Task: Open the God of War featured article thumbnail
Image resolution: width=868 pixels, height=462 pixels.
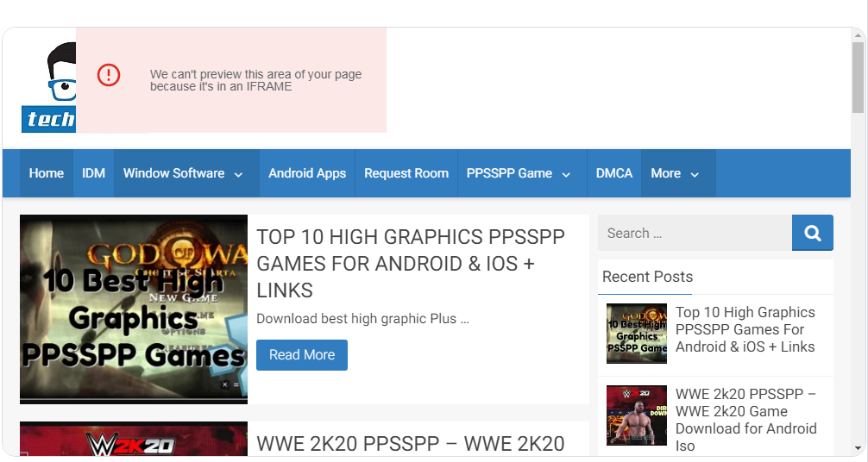Action: (134, 309)
